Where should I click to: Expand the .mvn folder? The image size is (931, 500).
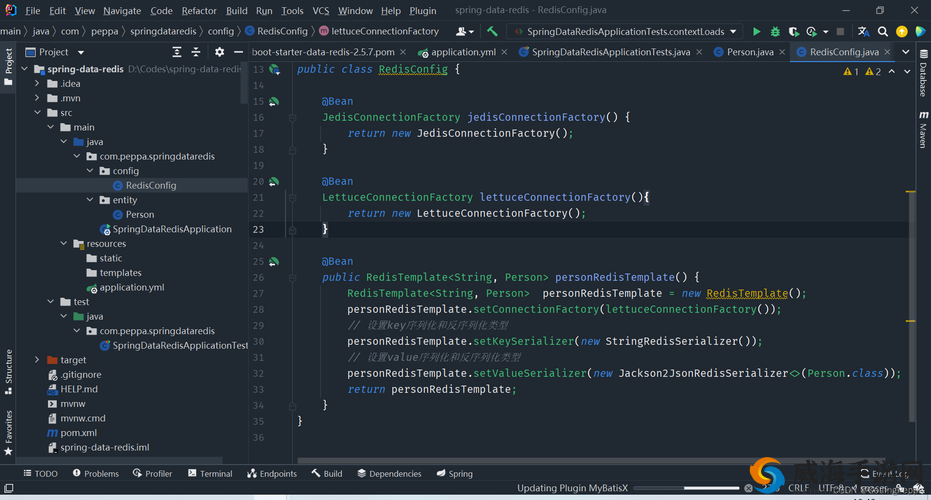click(37, 98)
